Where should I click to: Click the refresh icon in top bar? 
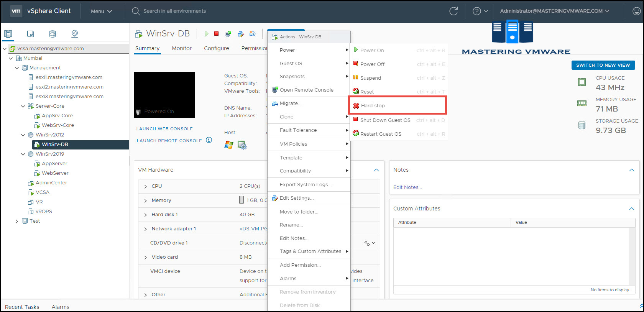[x=453, y=11]
